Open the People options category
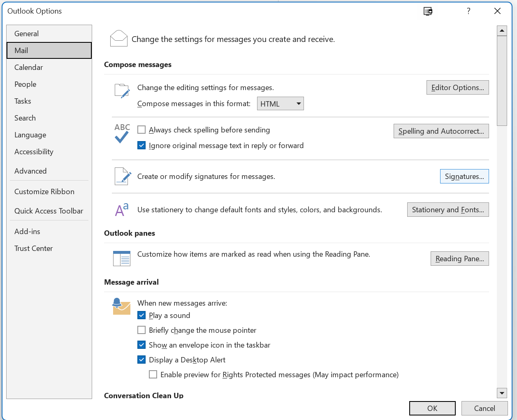This screenshot has width=517, height=420. (x=49, y=84)
